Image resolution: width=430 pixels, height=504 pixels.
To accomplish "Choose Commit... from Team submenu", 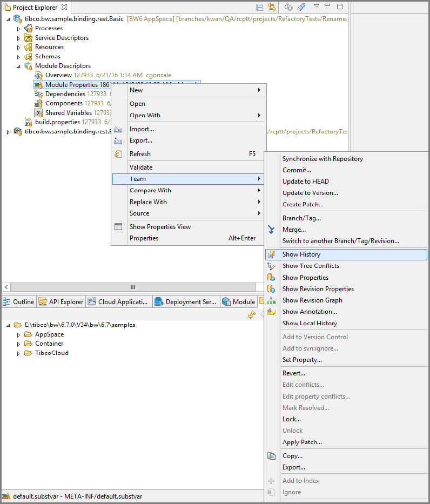I will pyautogui.click(x=297, y=170).
